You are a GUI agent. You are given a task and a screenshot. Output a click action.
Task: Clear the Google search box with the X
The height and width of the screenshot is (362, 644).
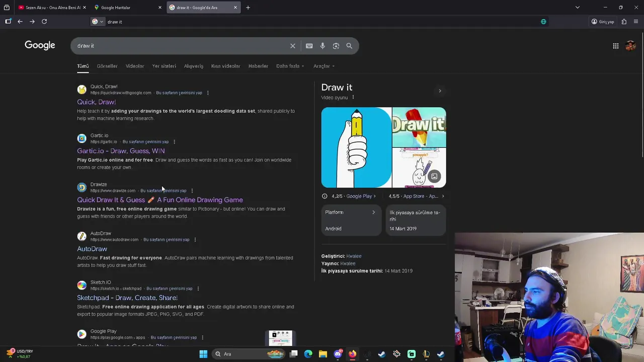(x=293, y=46)
